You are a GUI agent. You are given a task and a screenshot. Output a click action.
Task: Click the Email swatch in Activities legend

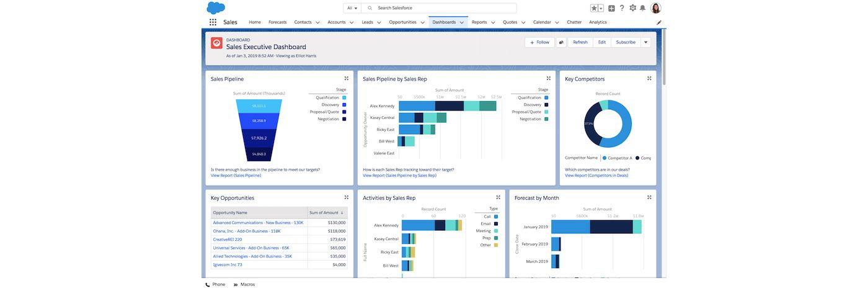[496, 223]
